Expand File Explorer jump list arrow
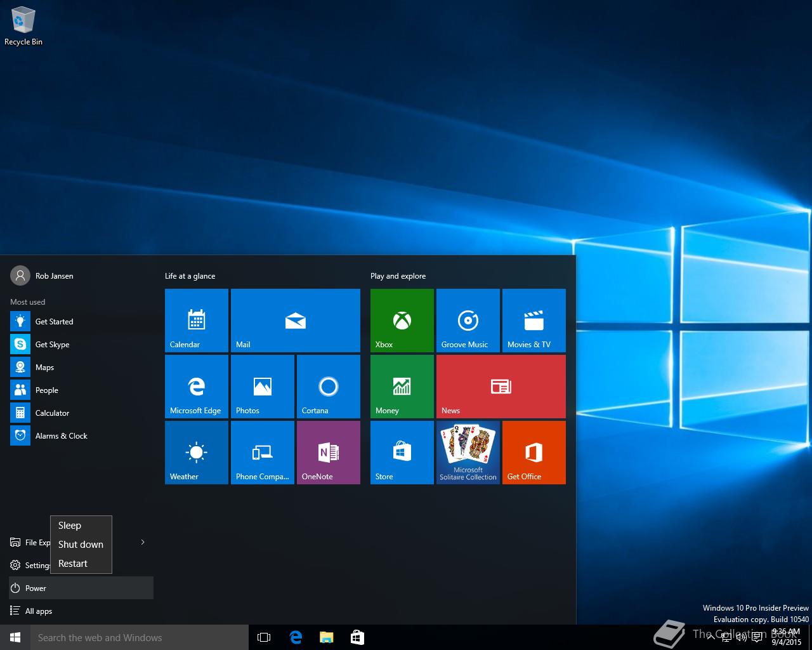812x650 pixels. [143, 542]
